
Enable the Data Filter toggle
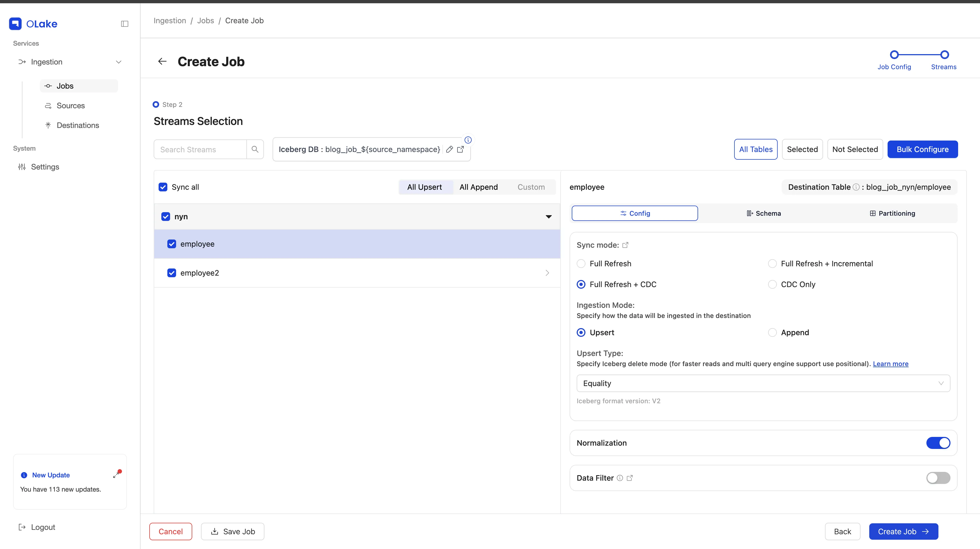938,478
